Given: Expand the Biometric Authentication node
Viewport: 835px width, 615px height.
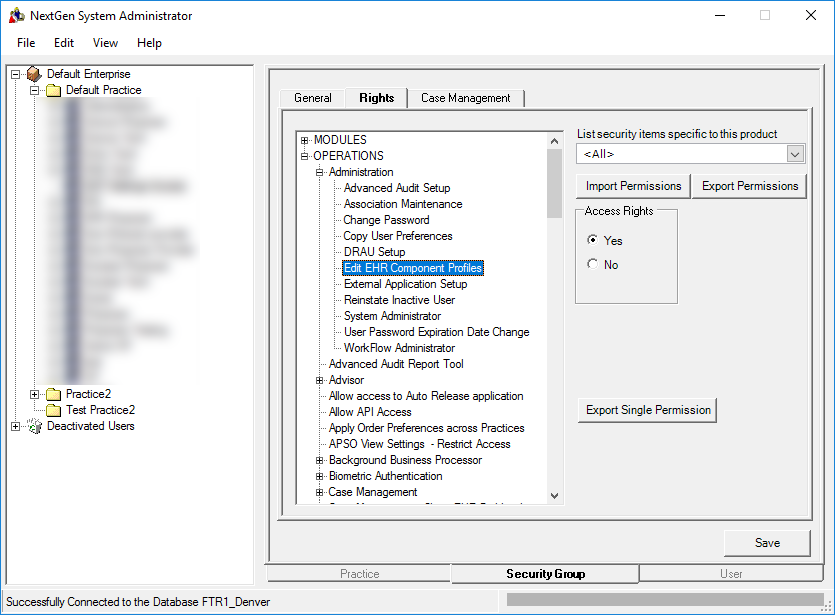Looking at the screenshot, I should (x=320, y=476).
